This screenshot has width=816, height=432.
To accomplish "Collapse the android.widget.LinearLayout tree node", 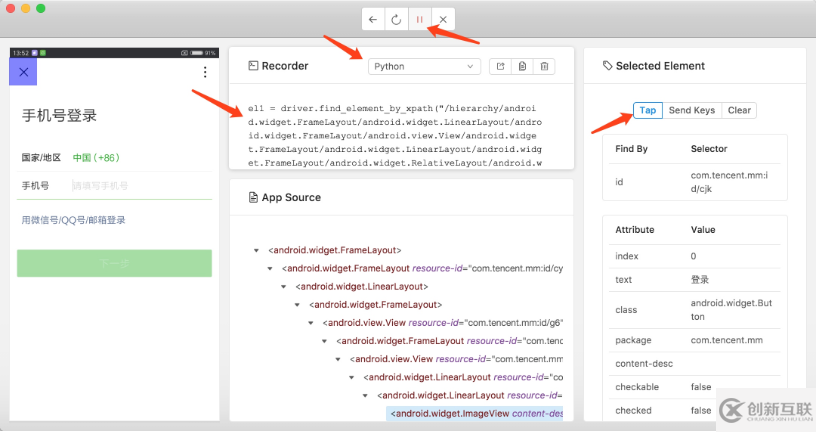I will tap(284, 286).
